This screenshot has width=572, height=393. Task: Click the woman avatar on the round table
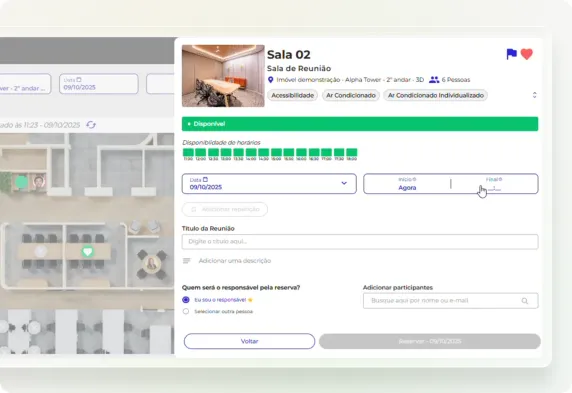151,263
